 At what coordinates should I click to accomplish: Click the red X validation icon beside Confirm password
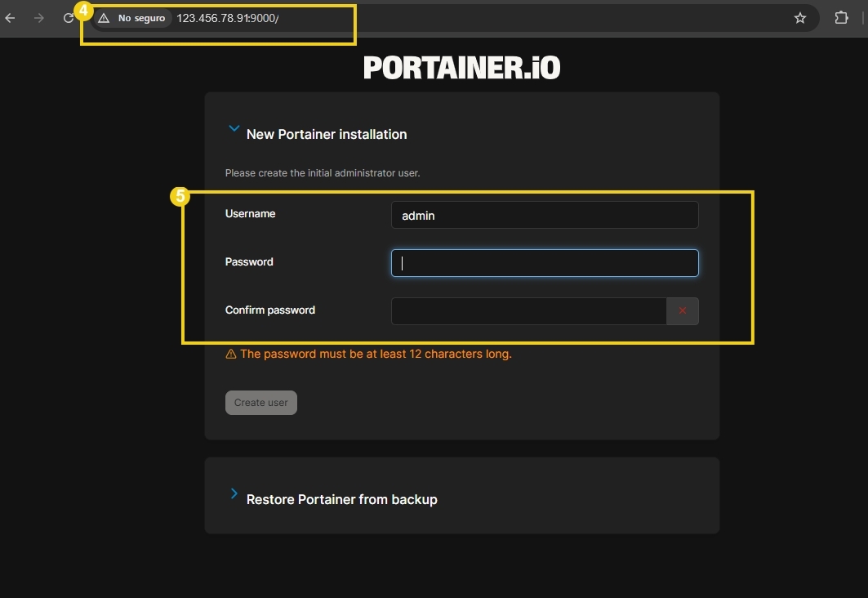pos(683,310)
